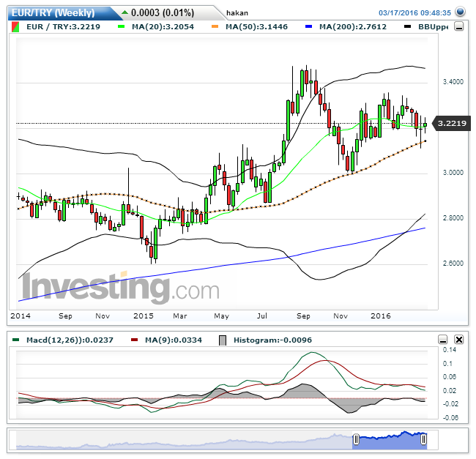Click the right handle of the range navigator

423,439
